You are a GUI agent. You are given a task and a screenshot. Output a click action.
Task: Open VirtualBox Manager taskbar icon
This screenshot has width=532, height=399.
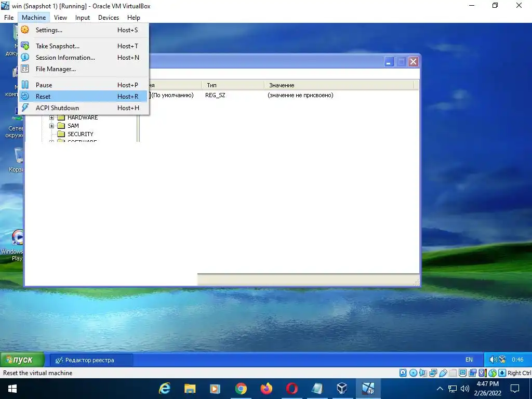click(342, 389)
